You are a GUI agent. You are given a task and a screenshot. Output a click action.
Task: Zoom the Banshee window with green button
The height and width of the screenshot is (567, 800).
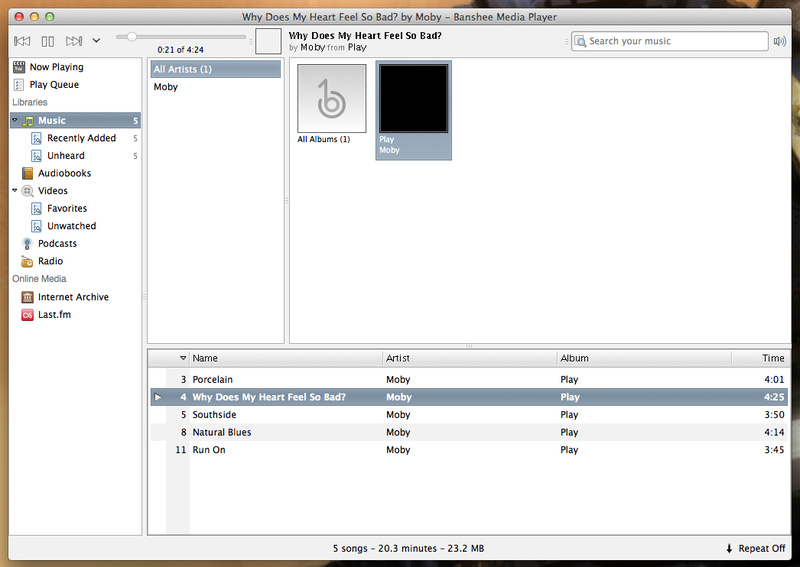coord(50,17)
